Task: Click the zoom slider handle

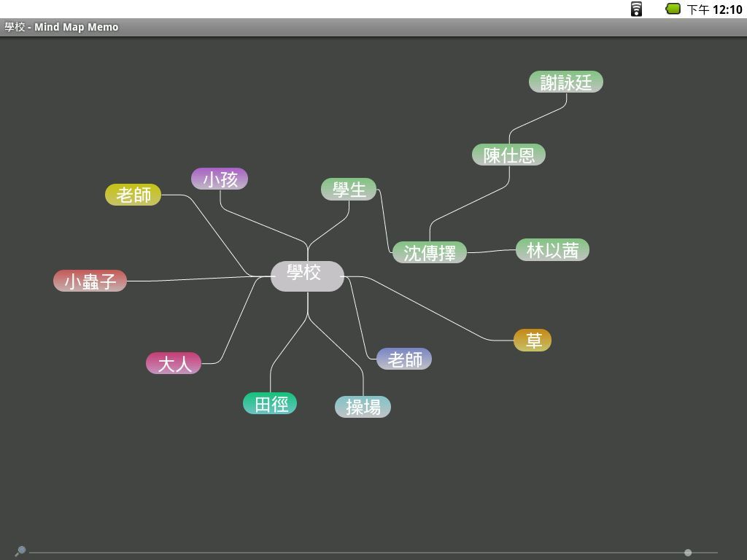Action: 687,553
